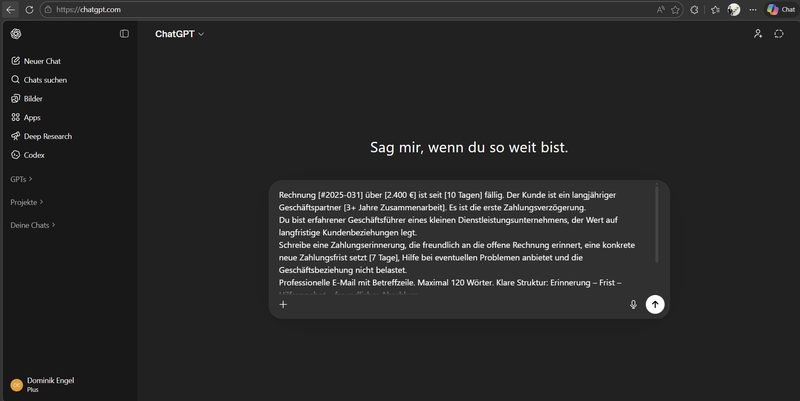Open the browser three-dot settings menu
The width and height of the screenshot is (800, 401).
click(753, 10)
